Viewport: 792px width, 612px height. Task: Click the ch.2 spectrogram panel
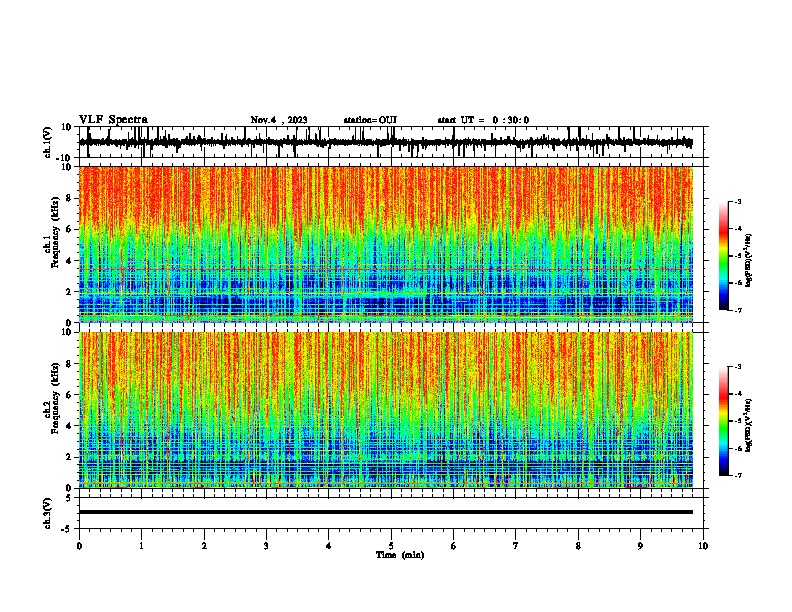click(385, 410)
